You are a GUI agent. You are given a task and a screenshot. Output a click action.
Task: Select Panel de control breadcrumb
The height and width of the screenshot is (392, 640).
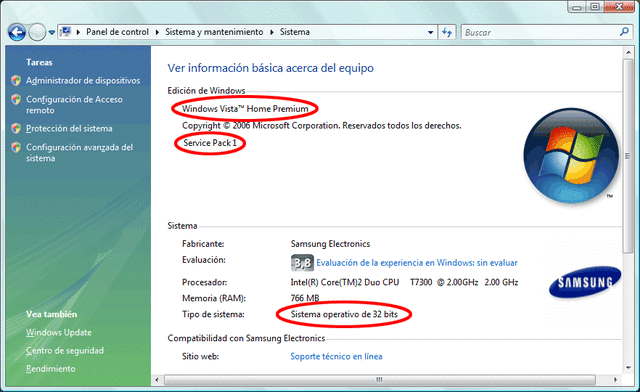coord(117,32)
